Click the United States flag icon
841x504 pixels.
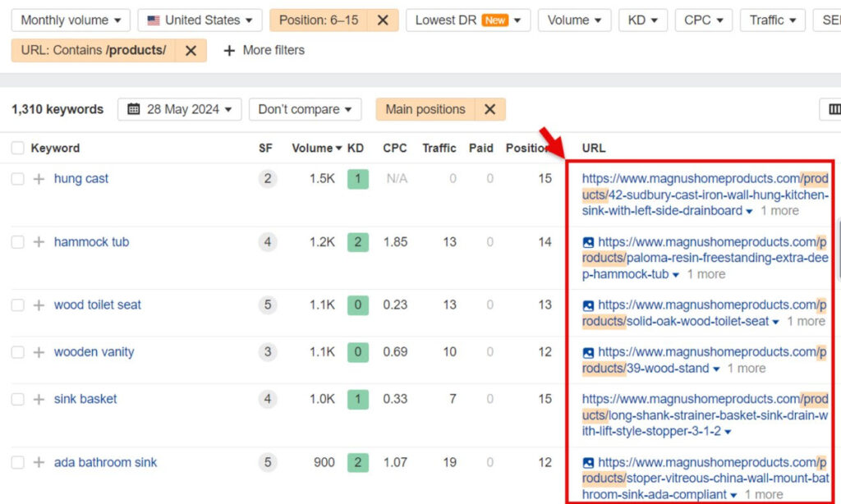[154, 21]
